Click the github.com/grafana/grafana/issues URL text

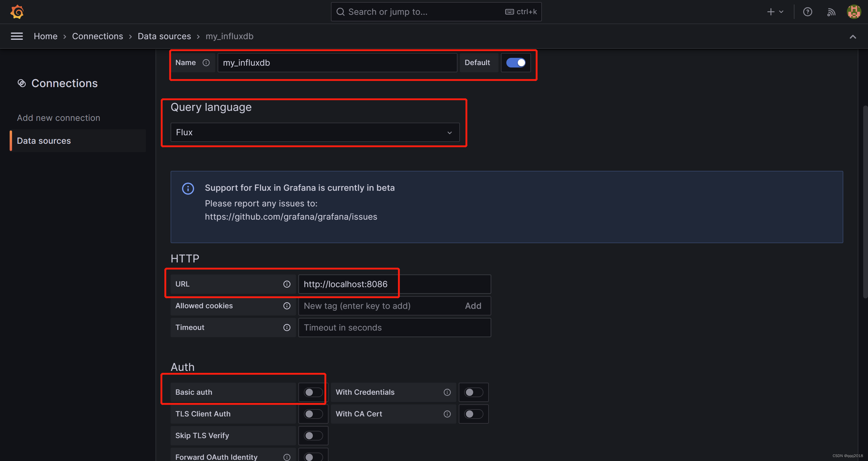291,217
